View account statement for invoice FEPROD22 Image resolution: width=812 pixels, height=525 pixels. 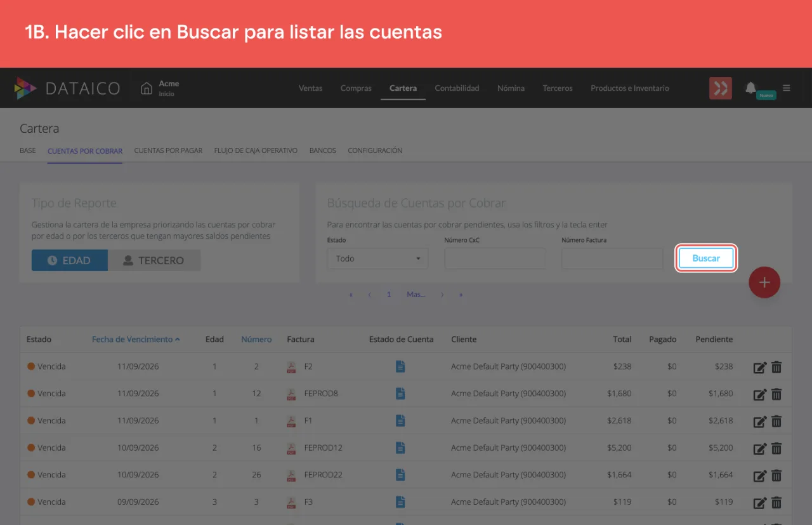click(x=400, y=475)
